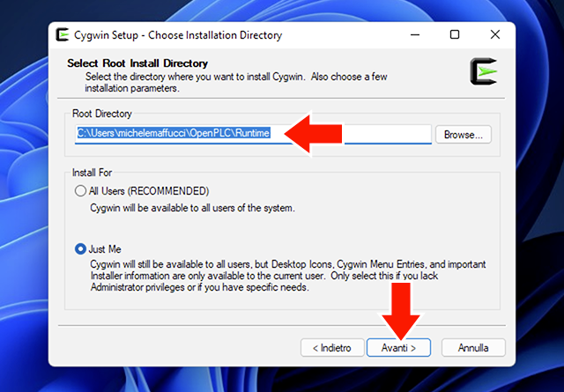The image size is (564, 392).
Task: Choose the Just Me install option
Action: [x=81, y=249]
